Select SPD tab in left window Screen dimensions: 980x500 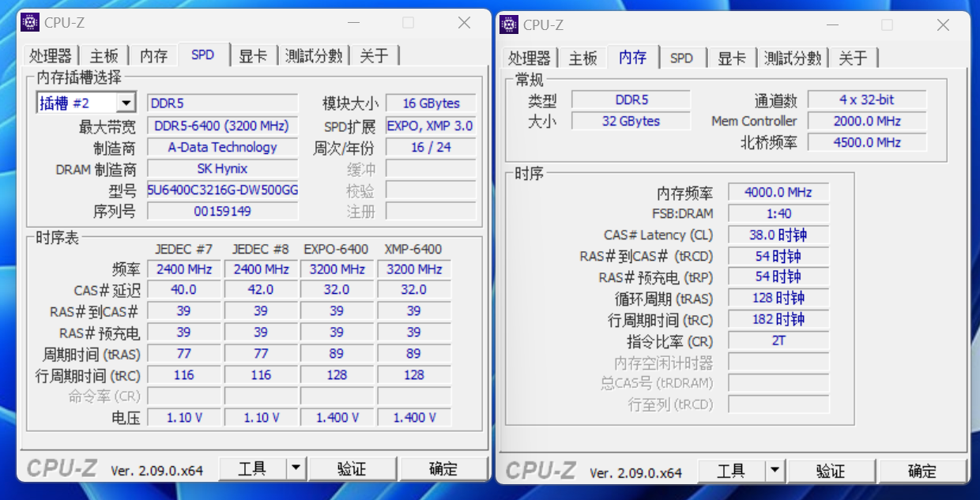tap(203, 55)
